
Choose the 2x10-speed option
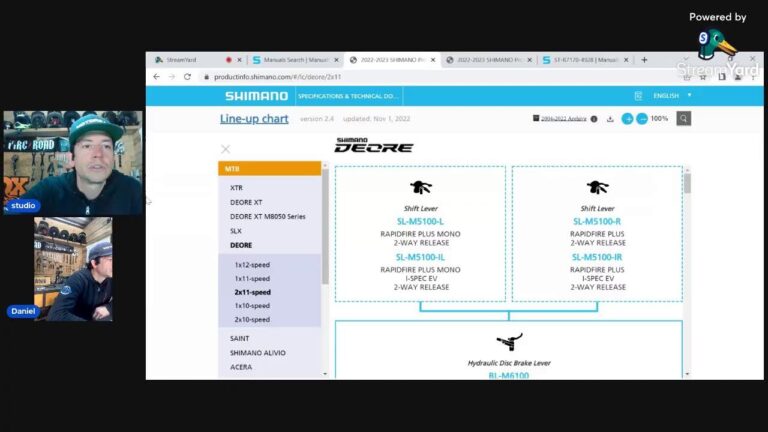pos(252,319)
